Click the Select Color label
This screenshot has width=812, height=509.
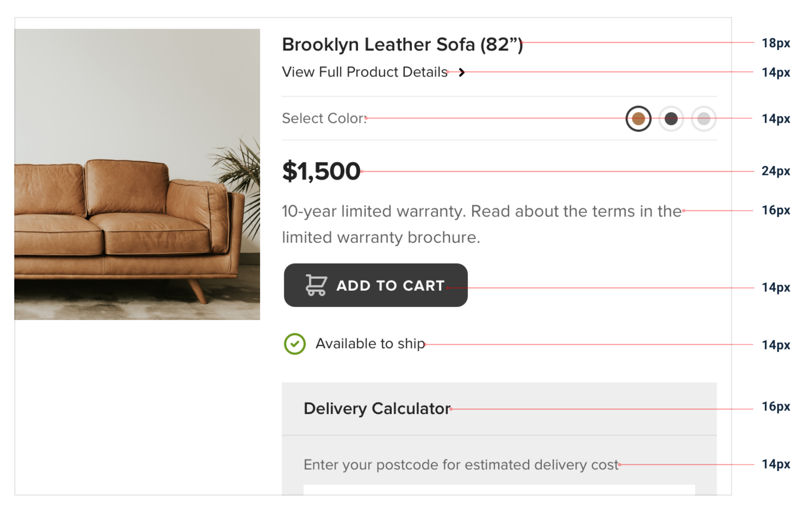click(x=324, y=118)
